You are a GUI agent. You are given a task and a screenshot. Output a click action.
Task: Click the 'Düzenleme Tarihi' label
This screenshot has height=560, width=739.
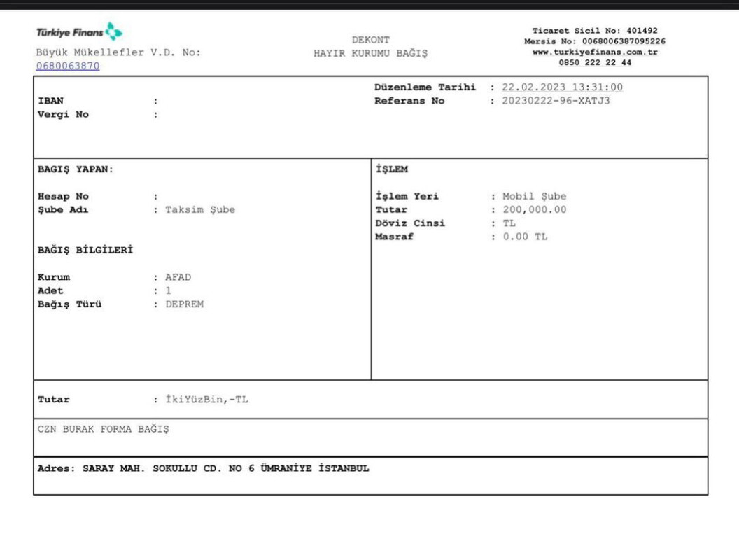pyautogui.click(x=425, y=87)
